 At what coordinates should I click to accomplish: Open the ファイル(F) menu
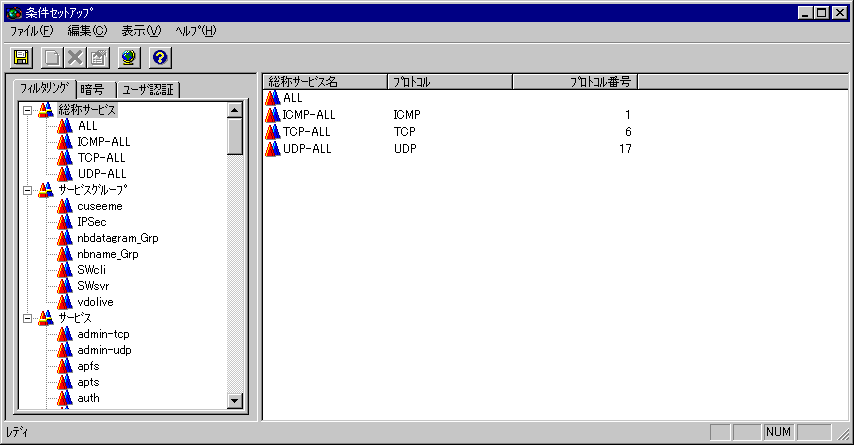32,31
